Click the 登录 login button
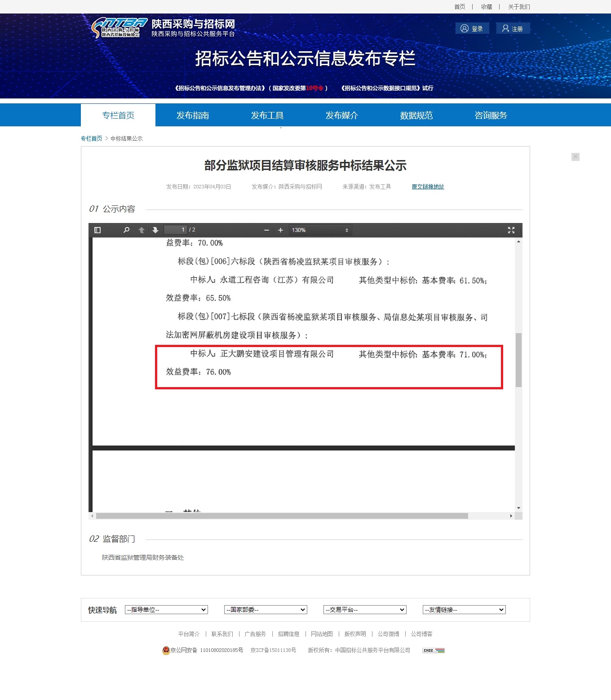611x700 pixels. click(x=472, y=28)
